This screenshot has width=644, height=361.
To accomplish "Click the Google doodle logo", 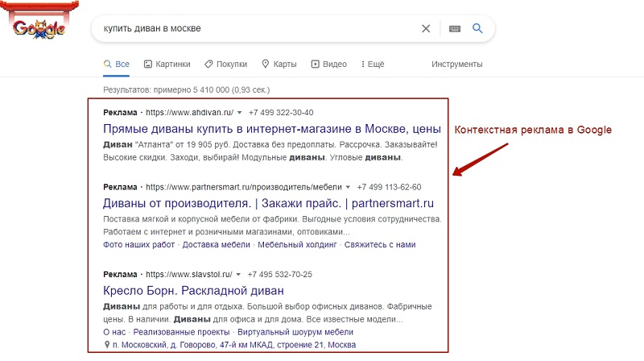I will tap(39, 21).
